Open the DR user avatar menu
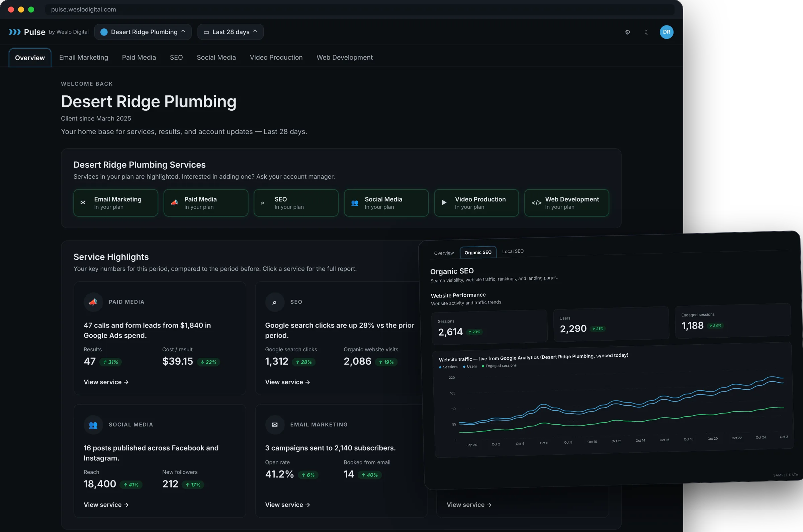Image resolution: width=803 pixels, height=532 pixels. pos(666,32)
